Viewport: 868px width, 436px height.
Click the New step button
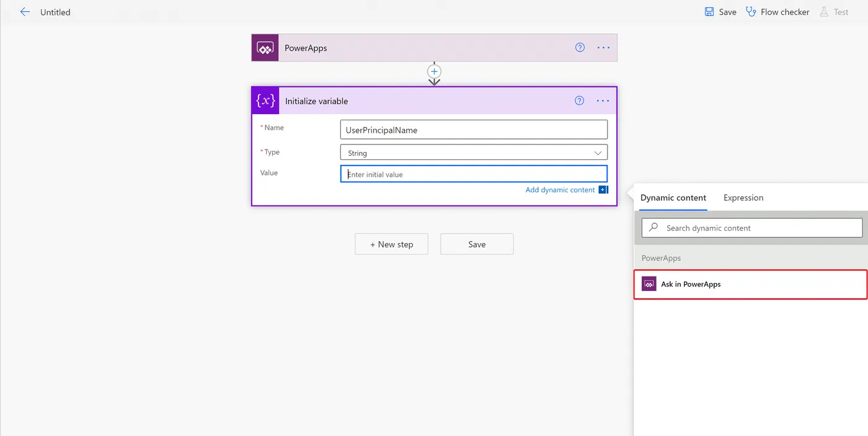point(391,244)
